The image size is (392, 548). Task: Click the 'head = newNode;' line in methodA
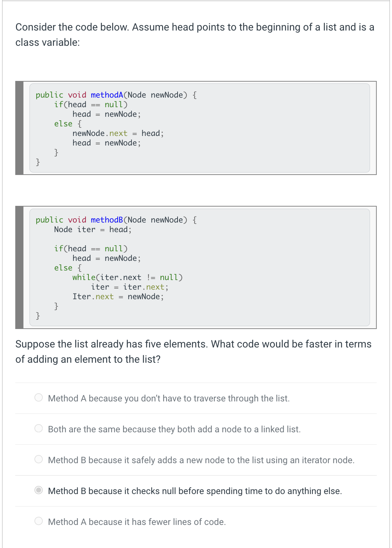(107, 114)
